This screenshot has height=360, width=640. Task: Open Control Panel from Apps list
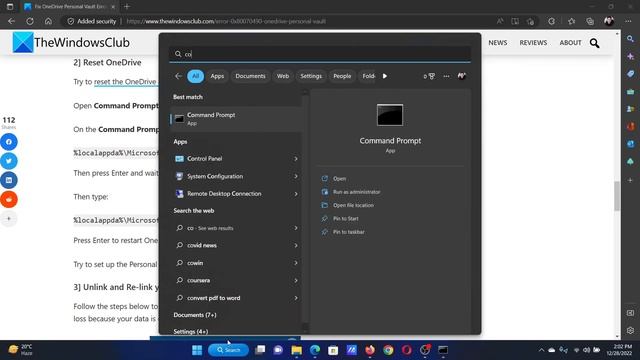click(x=204, y=159)
